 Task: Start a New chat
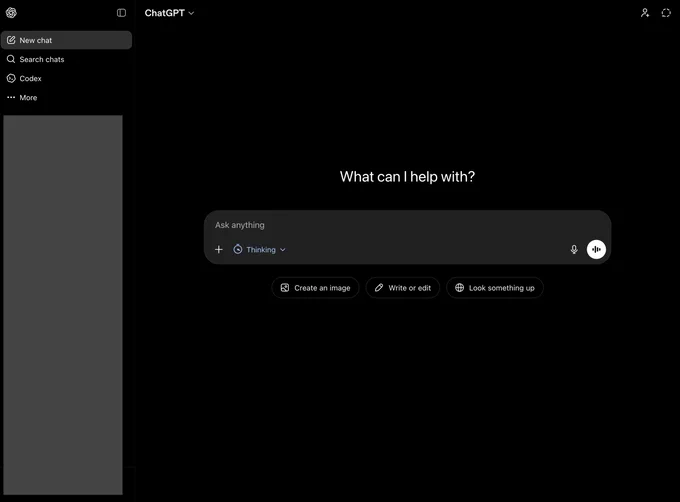(66, 40)
